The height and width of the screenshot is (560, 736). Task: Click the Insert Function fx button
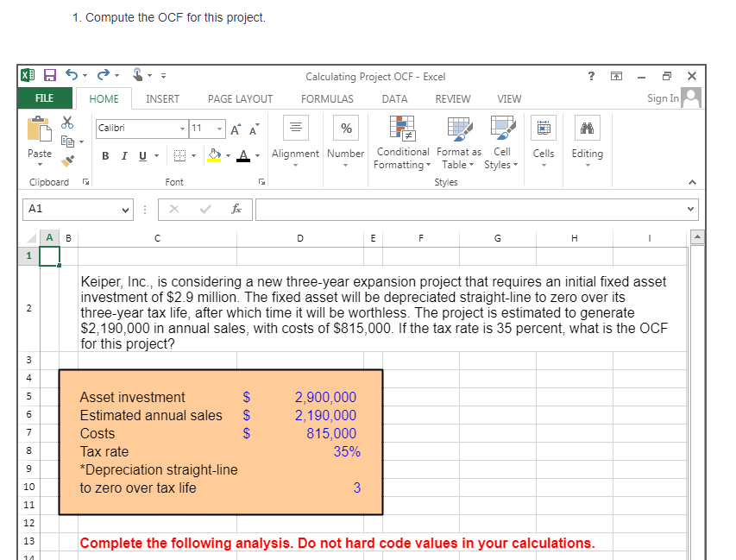coord(236,209)
